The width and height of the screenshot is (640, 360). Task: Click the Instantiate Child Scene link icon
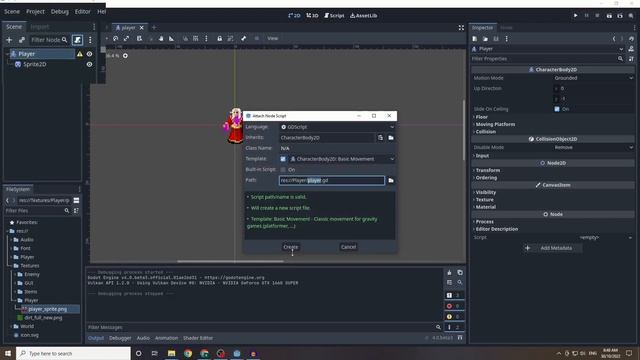tap(22, 40)
